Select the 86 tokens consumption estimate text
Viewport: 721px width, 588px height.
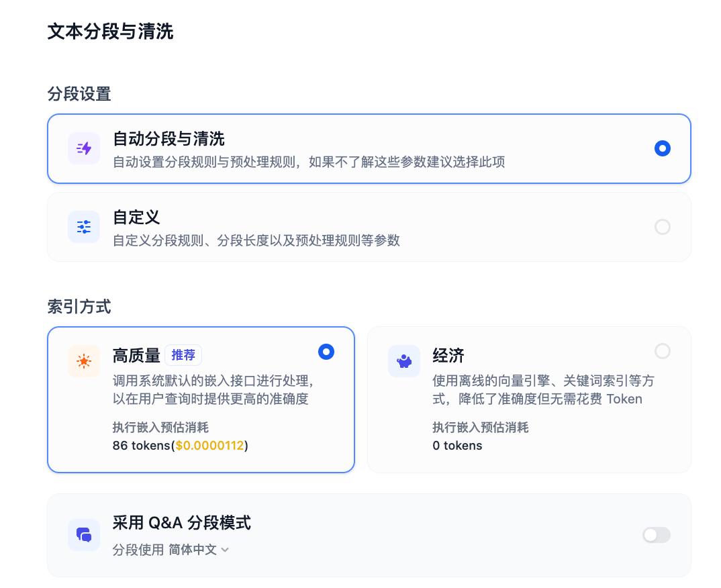[x=141, y=445]
